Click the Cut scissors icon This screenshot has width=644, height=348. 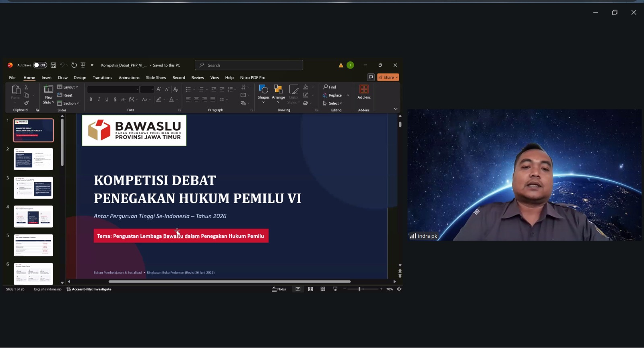pos(26,87)
